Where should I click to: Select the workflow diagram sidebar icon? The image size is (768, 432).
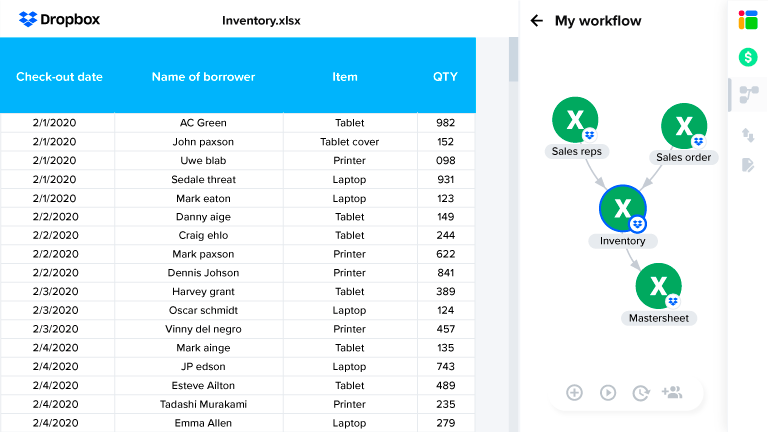[x=748, y=95]
